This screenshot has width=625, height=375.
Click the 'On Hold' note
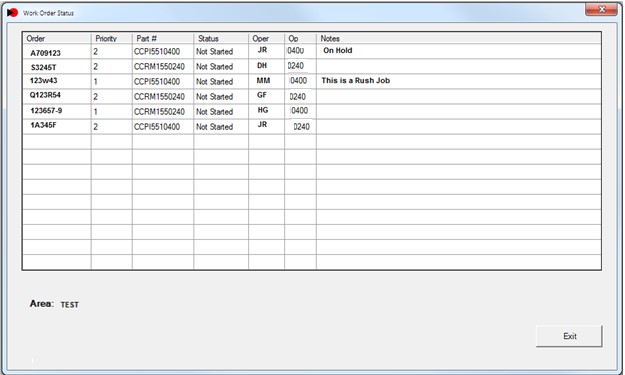338,51
